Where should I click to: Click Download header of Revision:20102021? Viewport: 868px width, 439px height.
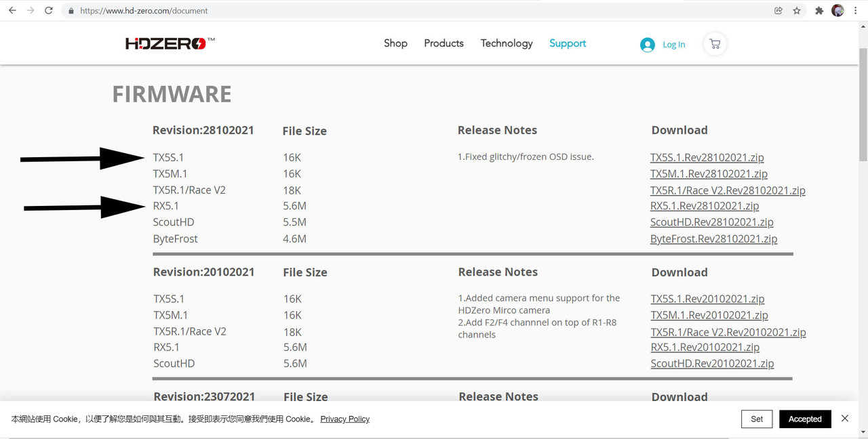point(679,272)
